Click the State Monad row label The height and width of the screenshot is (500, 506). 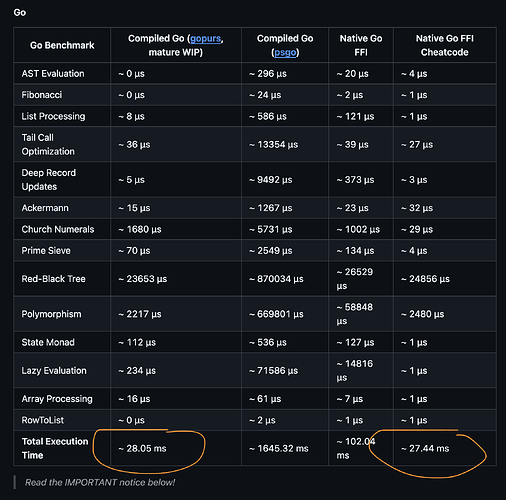(x=48, y=342)
